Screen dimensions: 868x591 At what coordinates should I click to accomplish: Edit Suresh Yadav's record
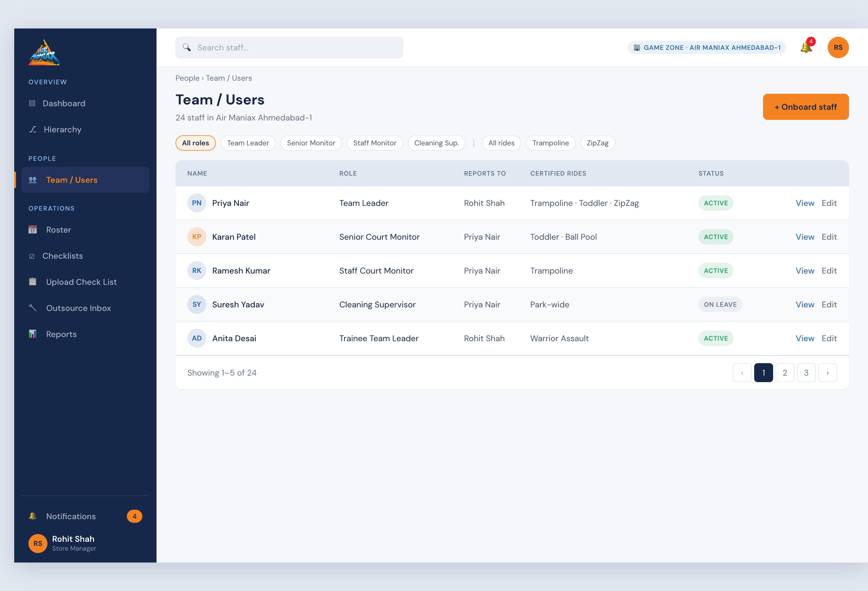click(x=829, y=304)
